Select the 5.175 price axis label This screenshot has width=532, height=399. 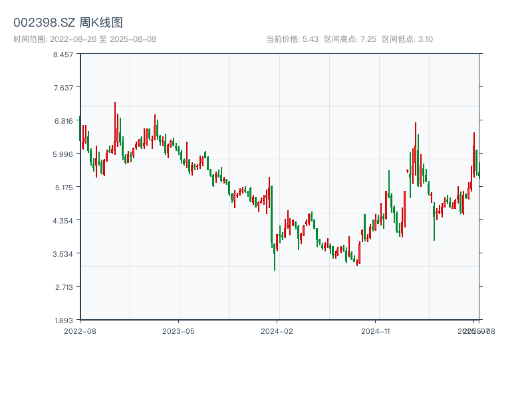[x=64, y=188]
